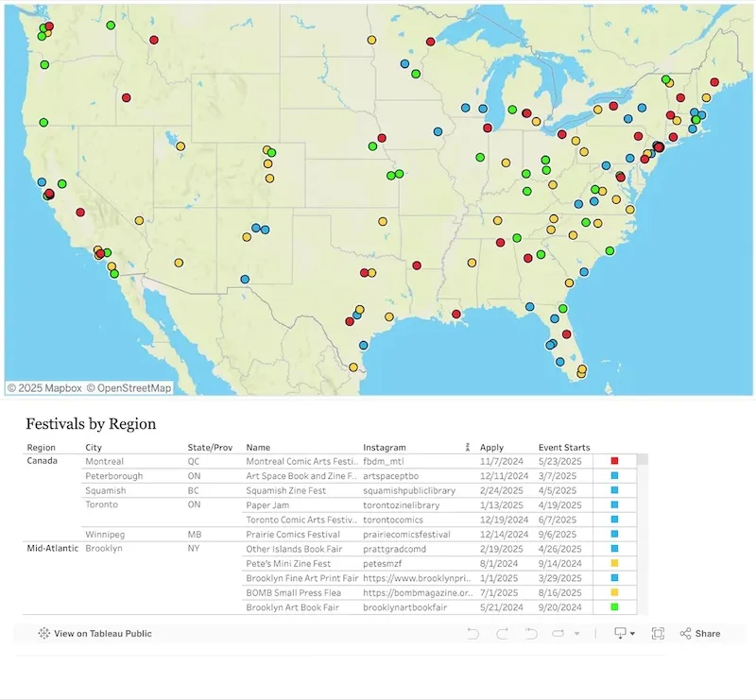Select the Squamish Zine Fest name cell
This screenshot has height=700, width=756.
click(x=286, y=491)
